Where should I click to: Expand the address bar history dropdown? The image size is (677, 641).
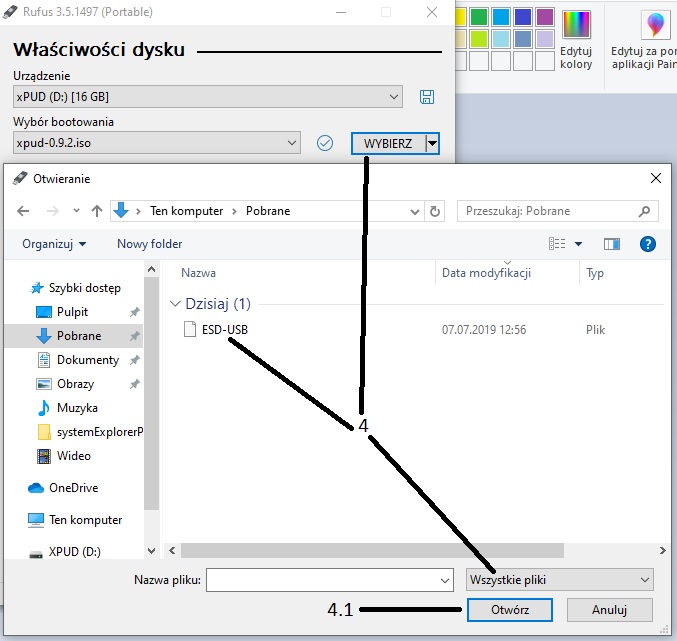pos(414,212)
